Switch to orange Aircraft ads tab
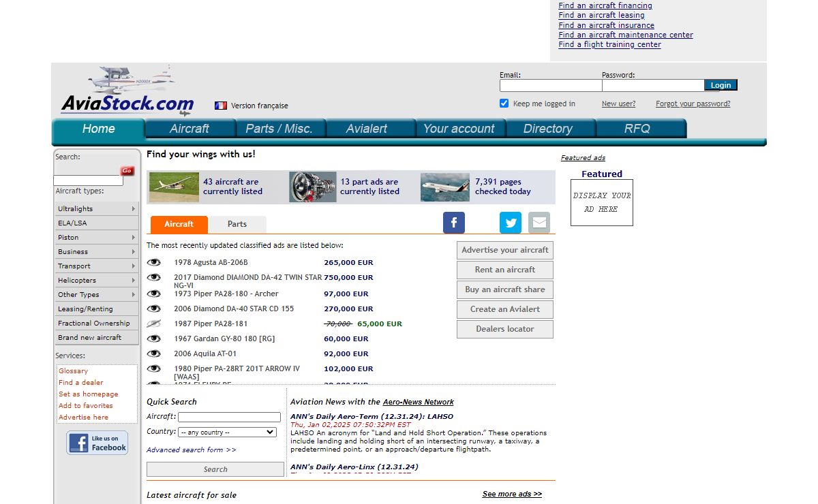Image resolution: width=818 pixels, height=504 pixels. point(179,224)
